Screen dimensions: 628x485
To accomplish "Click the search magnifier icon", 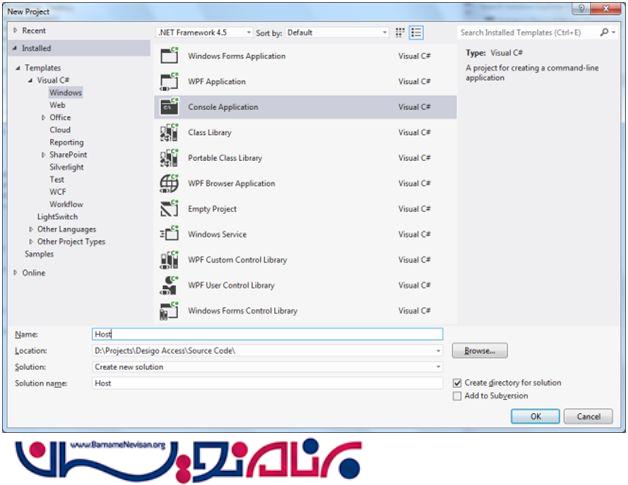I will tap(605, 32).
